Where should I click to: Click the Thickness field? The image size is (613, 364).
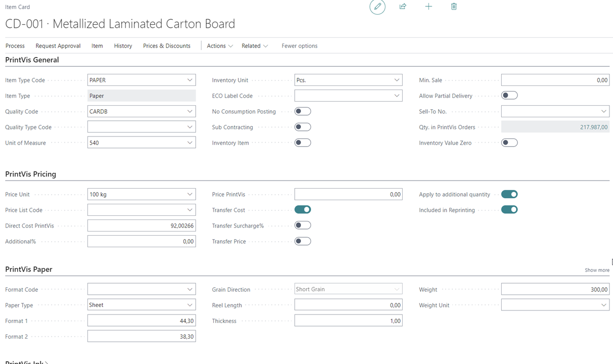[348, 321]
